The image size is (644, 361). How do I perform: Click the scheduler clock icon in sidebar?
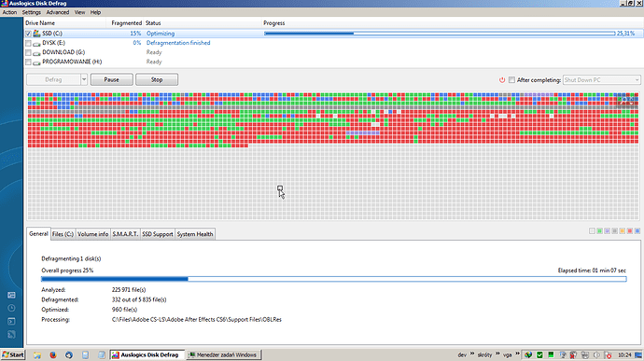[11, 309]
